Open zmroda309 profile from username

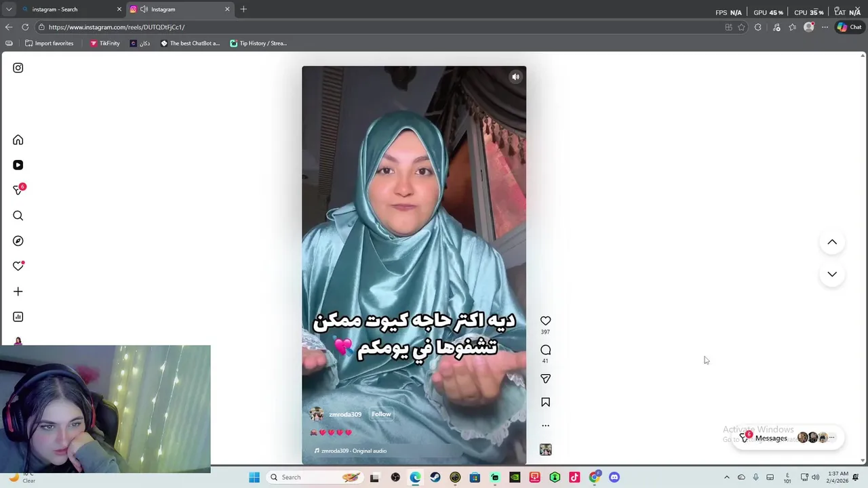[x=345, y=414]
